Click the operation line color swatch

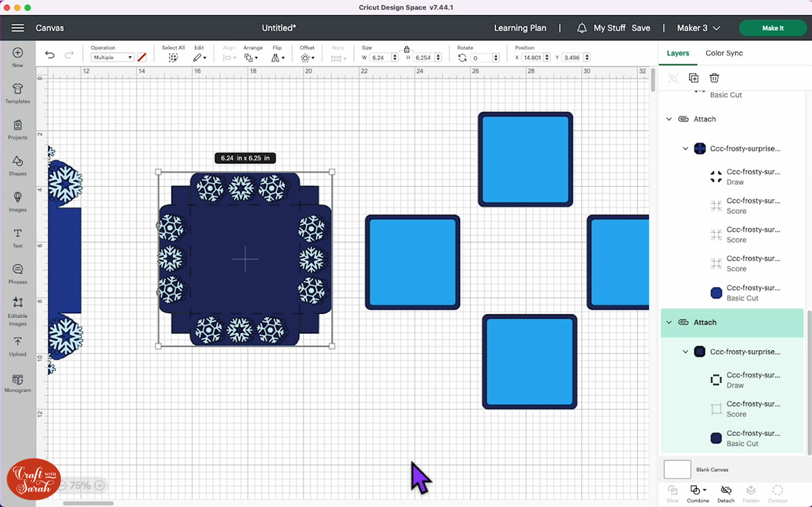pyautogui.click(x=141, y=58)
